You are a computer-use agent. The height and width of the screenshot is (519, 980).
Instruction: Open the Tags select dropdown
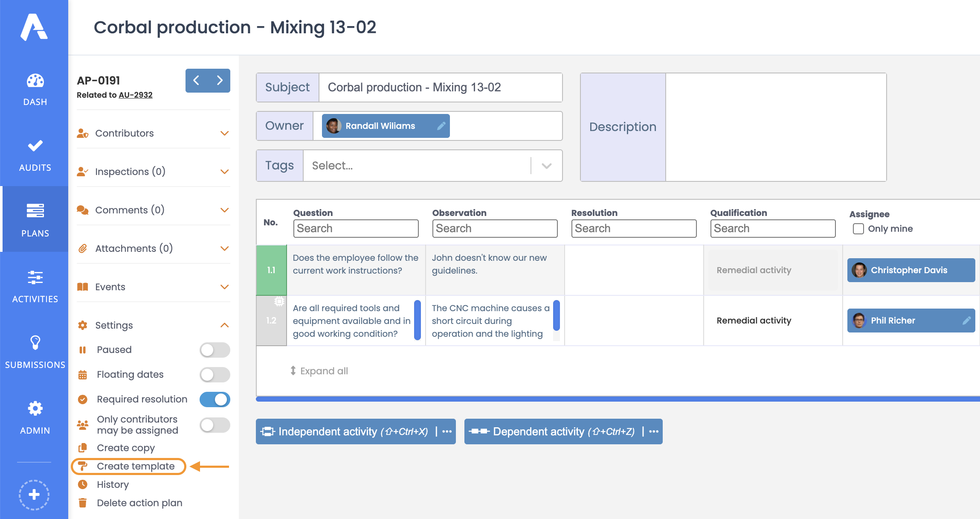click(x=546, y=166)
